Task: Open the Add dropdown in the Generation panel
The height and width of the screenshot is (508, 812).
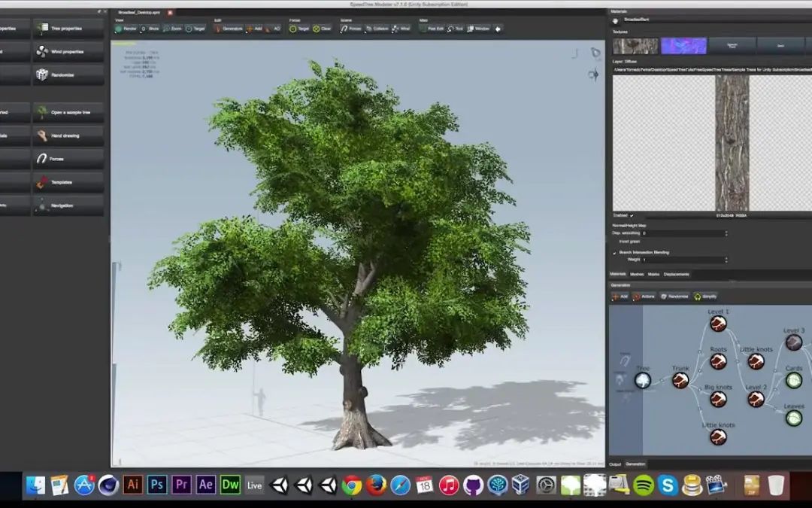Action: [x=621, y=297]
